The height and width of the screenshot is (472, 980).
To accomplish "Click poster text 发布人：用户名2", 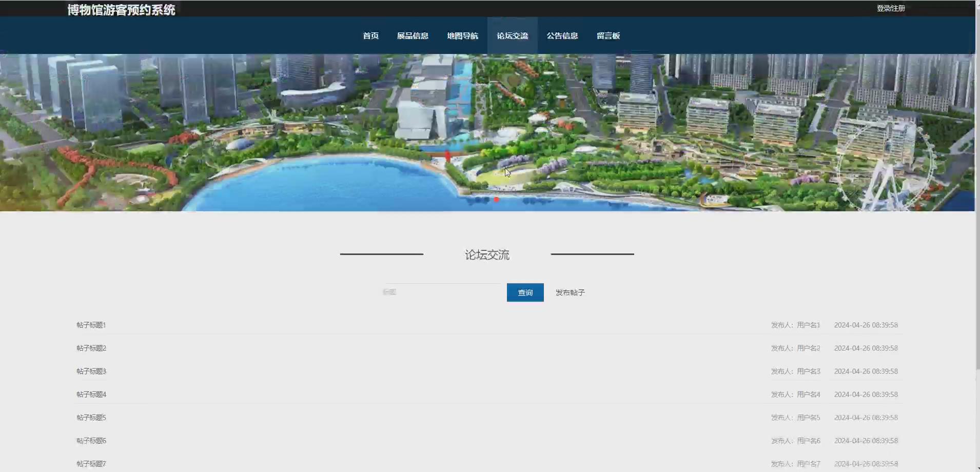I will click(795, 348).
